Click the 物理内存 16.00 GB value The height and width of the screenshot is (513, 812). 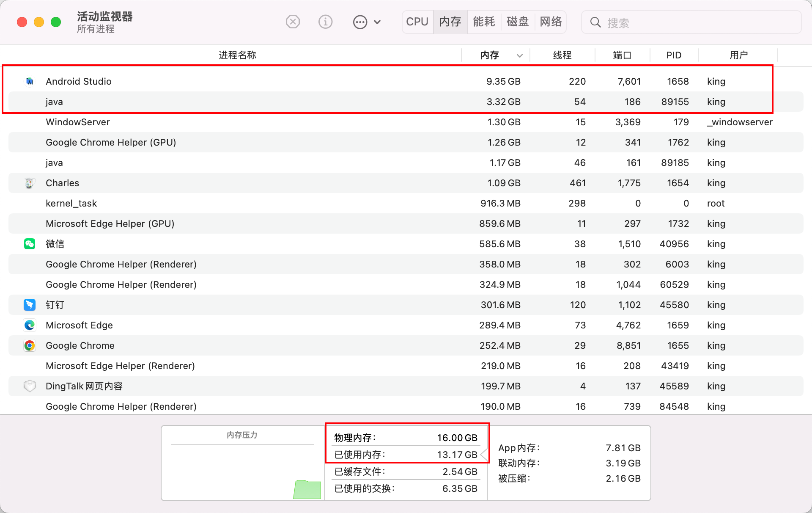(x=457, y=438)
